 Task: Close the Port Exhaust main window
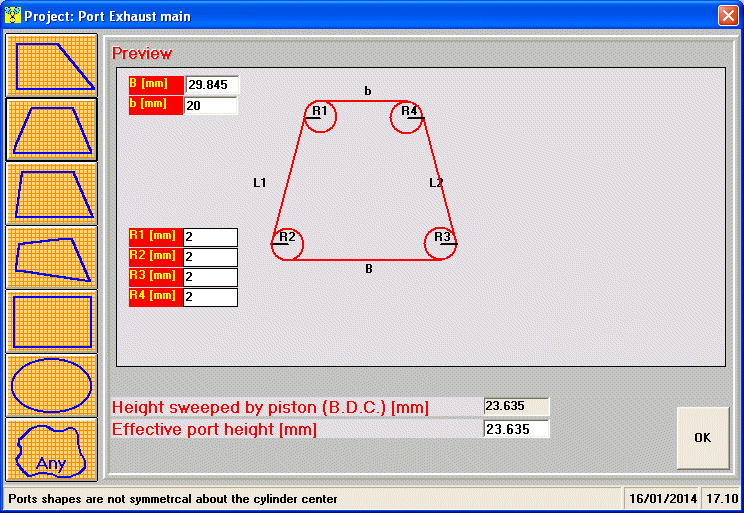coord(728,16)
